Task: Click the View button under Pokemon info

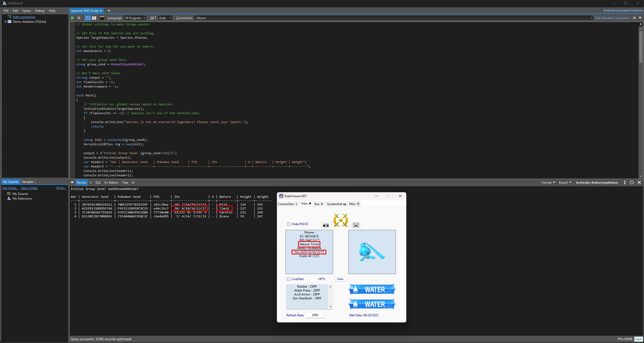Action: coord(340,279)
